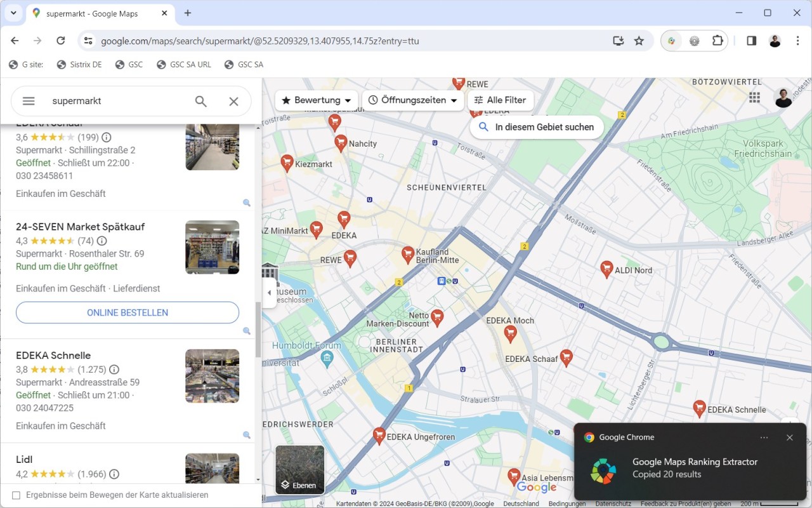Click the site info icon in address bar
Viewport: 812px width, 508px height.
(88, 41)
